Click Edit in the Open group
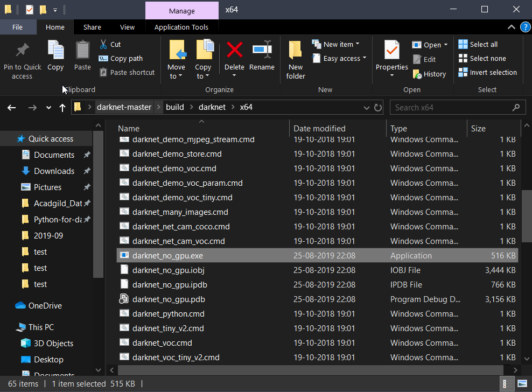Image resolution: width=532 pixels, height=392 pixels. [x=424, y=59]
